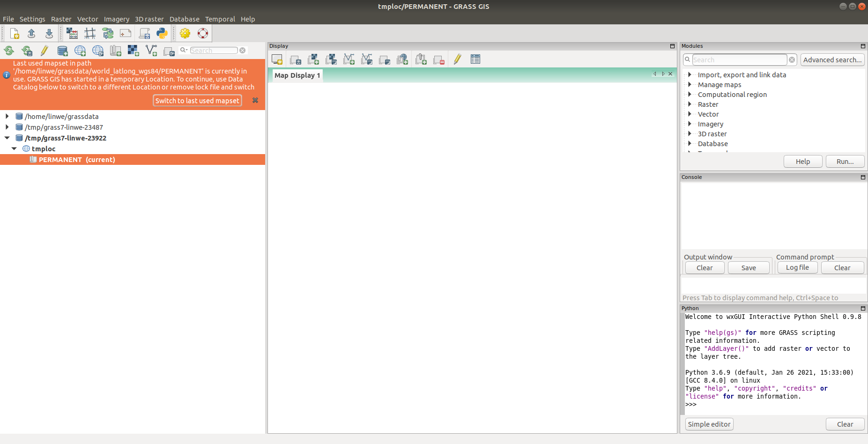
Task: Open the Imagery menu
Action: (116, 19)
